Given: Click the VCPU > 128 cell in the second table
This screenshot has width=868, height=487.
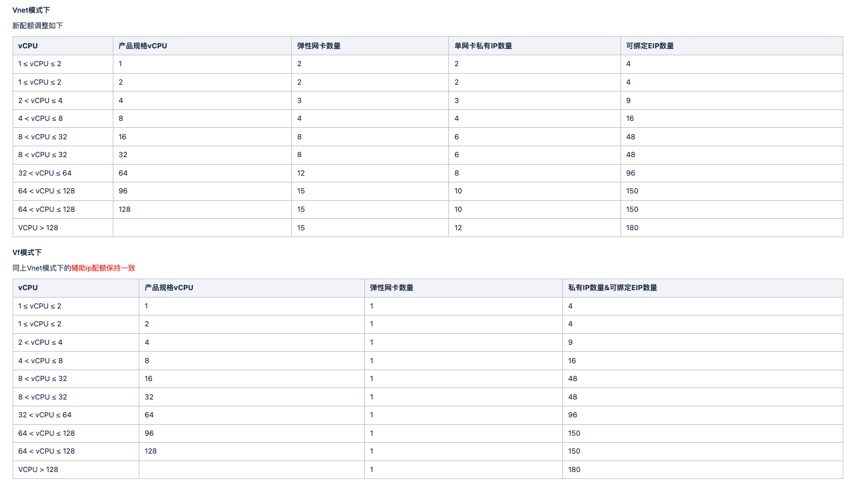Looking at the screenshot, I should click(x=76, y=470).
